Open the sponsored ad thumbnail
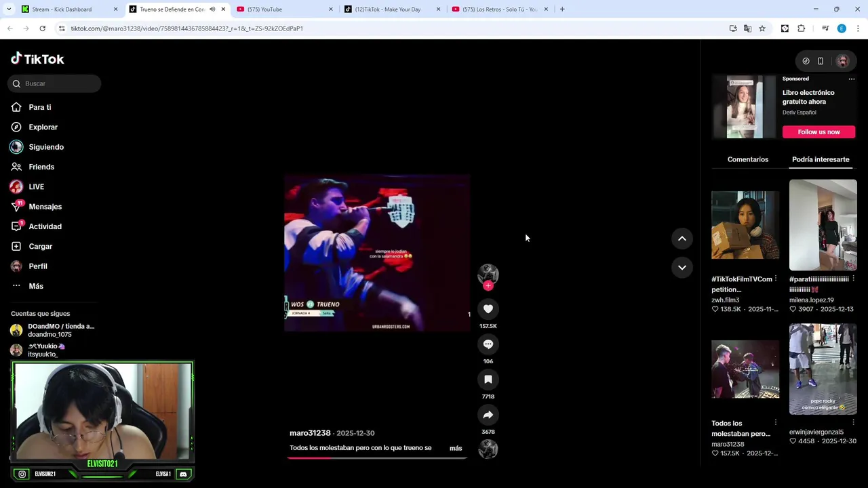868x488 pixels. click(x=744, y=107)
